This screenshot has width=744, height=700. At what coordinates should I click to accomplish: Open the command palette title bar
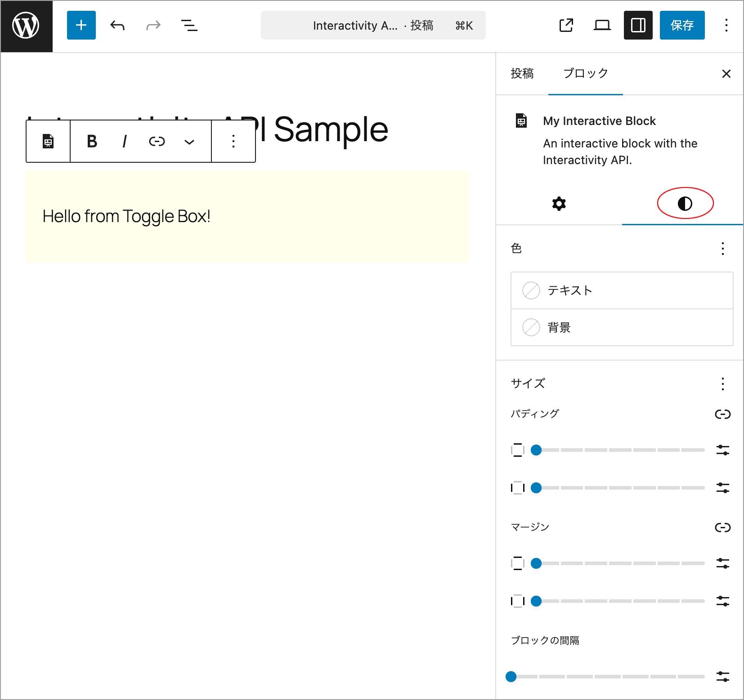373,25
